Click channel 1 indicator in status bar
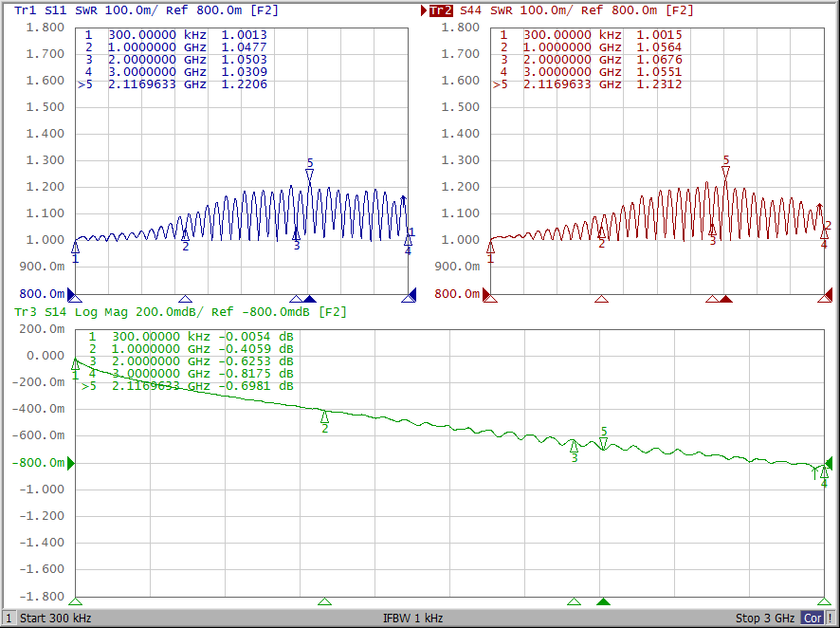This screenshot has width=840, height=628. [x=9, y=619]
